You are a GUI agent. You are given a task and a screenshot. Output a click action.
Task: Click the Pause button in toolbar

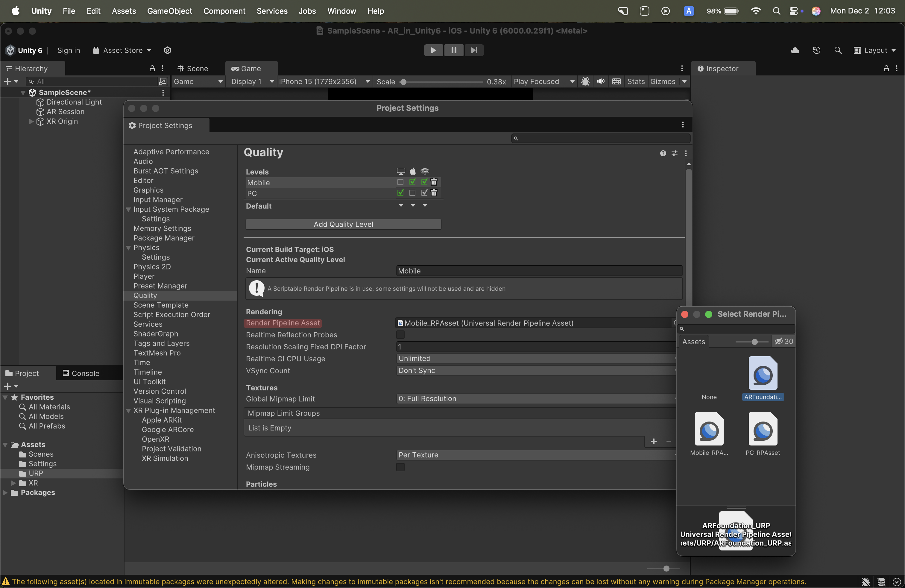pos(454,50)
